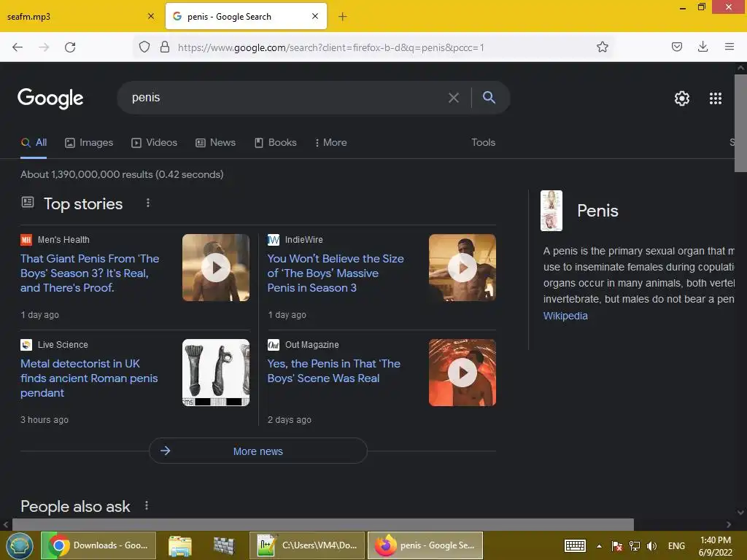Viewport: 747px width, 560px height.
Task: Click the ENG language indicator
Action: click(676, 546)
